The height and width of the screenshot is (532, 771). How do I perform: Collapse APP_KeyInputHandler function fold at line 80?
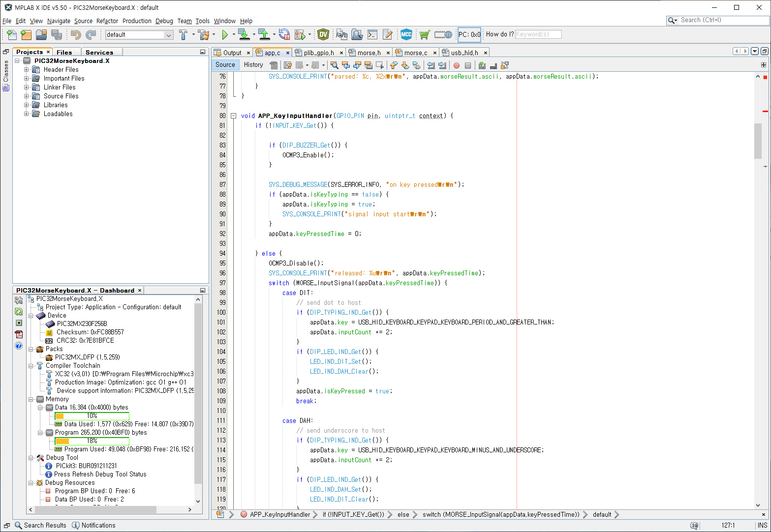(234, 116)
